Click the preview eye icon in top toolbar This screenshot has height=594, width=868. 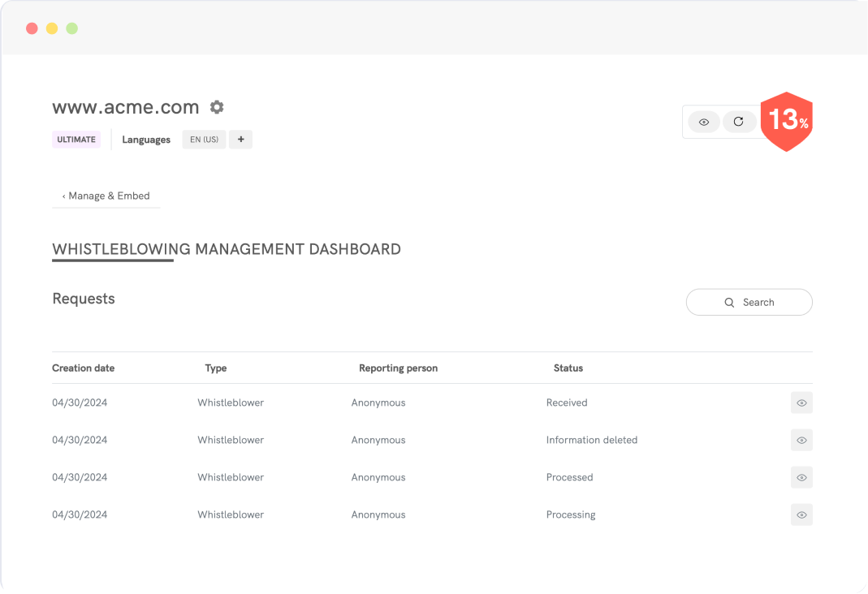[x=704, y=122]
